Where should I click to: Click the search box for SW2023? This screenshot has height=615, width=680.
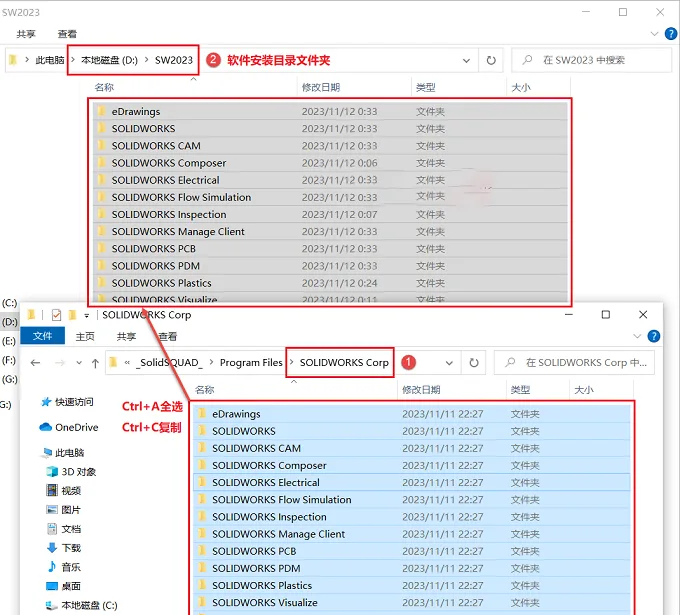pyautogui.click(x=592, y=60)
